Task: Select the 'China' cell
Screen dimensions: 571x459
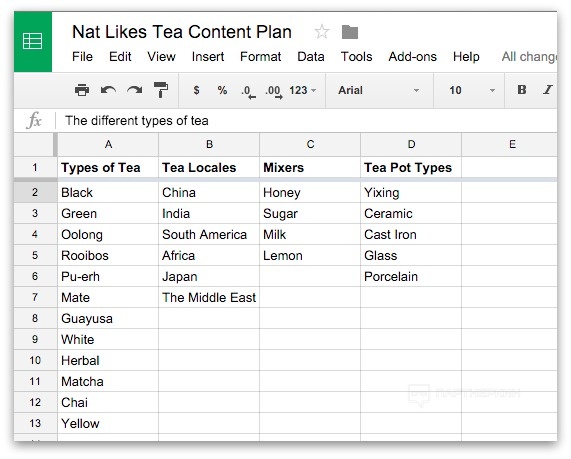Action: [x=209, y=192]
